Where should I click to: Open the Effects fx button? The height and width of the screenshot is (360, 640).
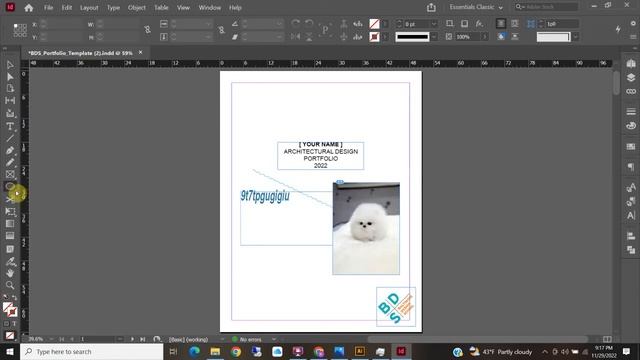479,24
